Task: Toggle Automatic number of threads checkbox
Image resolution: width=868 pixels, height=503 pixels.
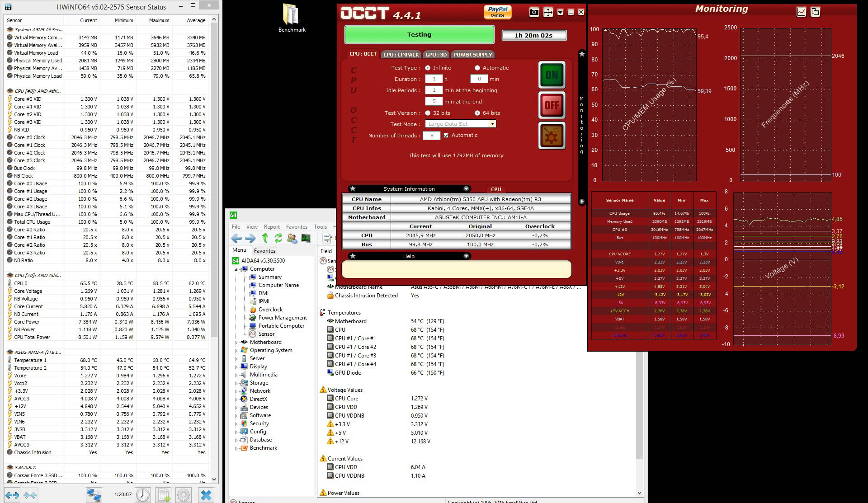Action: (446, 135)
